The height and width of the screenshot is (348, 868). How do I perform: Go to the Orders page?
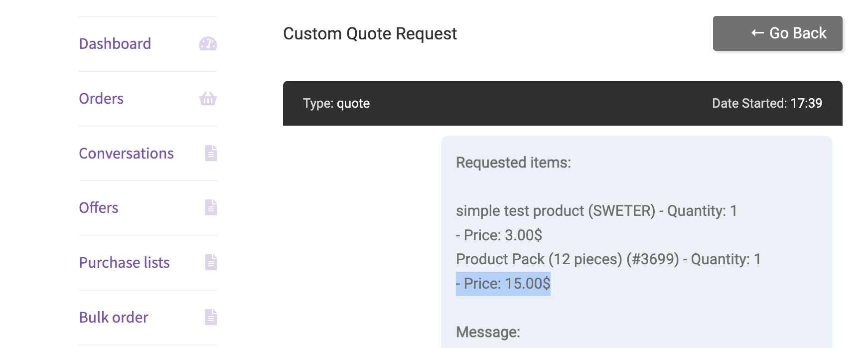coord(101,99)
